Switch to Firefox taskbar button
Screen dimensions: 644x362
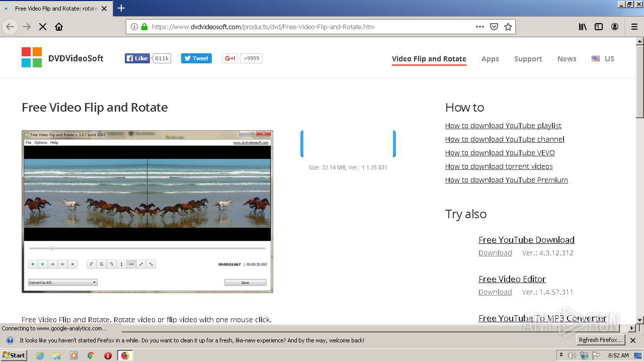tap(125, 355)
